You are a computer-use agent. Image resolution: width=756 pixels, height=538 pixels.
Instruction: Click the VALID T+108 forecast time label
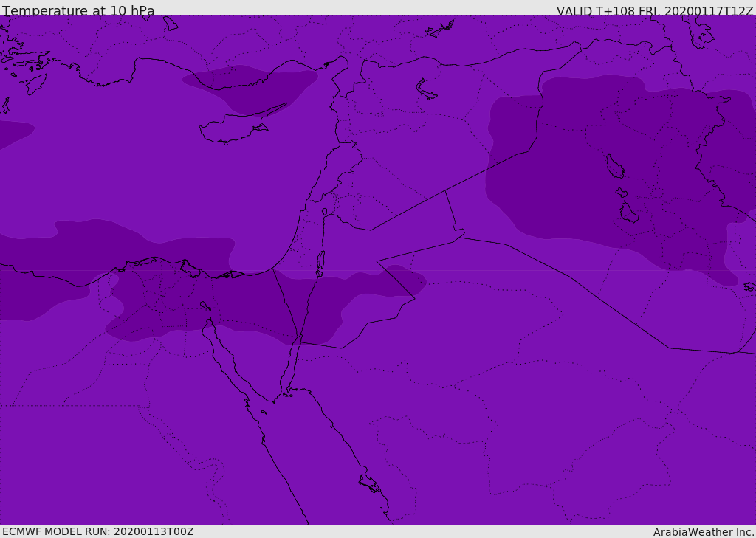pos(654,11)
